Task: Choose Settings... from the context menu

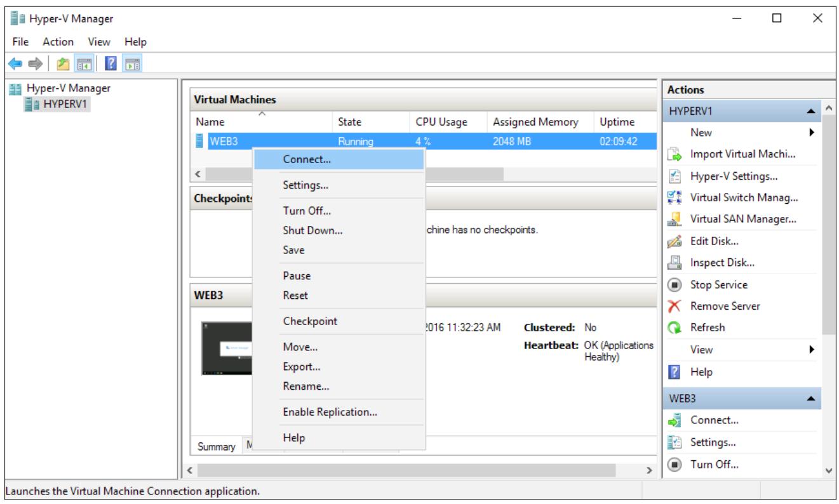Action: coord(338,186)
